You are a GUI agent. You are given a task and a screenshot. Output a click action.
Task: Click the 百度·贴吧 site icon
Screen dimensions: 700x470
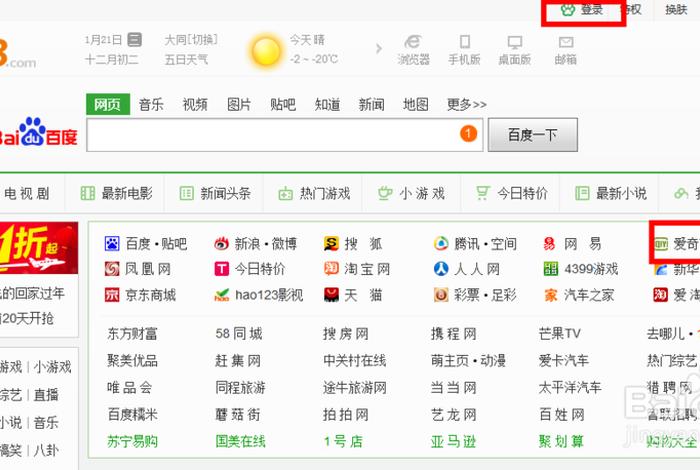click(112, 244)
